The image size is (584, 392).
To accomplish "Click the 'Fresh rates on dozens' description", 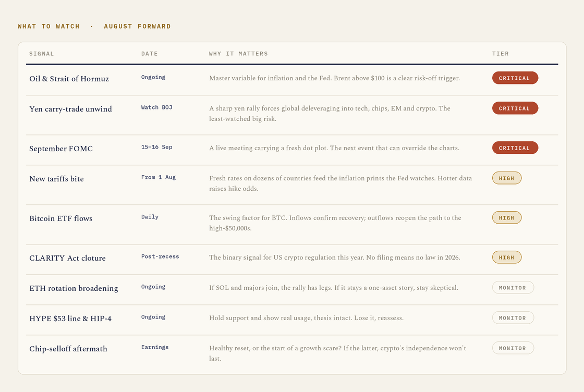I will point(340,183).
